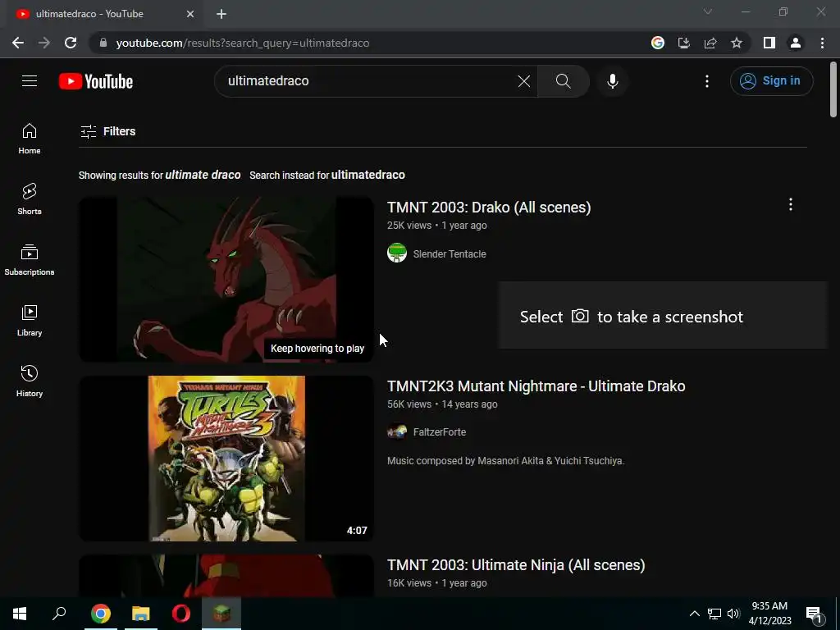Open Library in the sidebar
840x630 pixels.
[30, 321]
